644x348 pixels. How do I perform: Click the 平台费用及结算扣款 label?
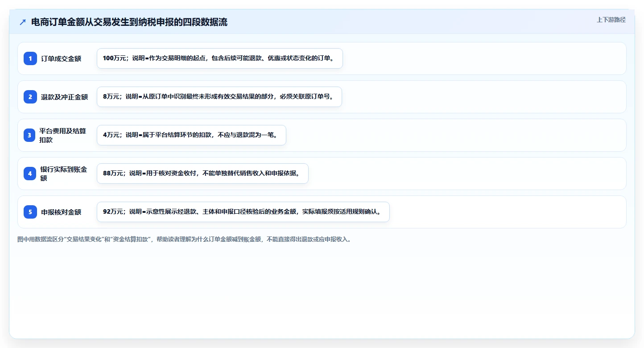pos(62,135)
